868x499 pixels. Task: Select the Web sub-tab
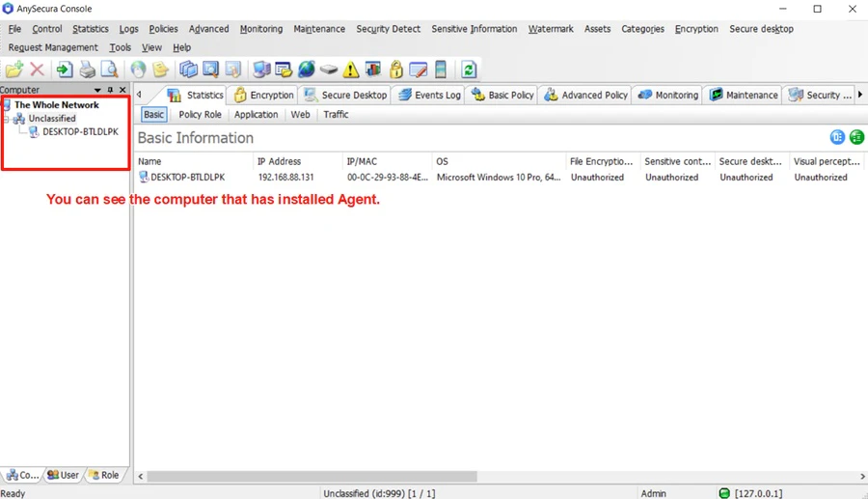coord(300,115)
